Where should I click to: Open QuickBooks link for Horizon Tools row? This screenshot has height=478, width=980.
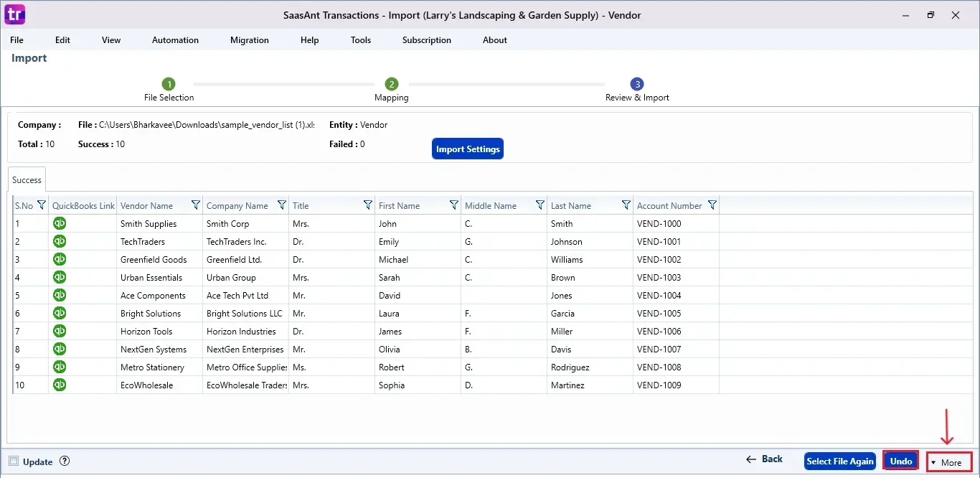pyautogui.click(x=60, y=331)
